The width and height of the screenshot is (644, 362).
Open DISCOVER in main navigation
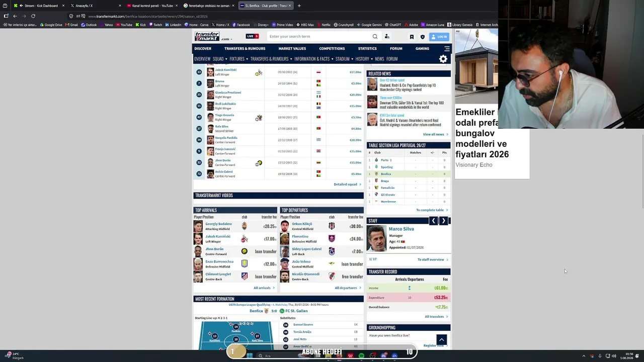(x=203, y=49)
